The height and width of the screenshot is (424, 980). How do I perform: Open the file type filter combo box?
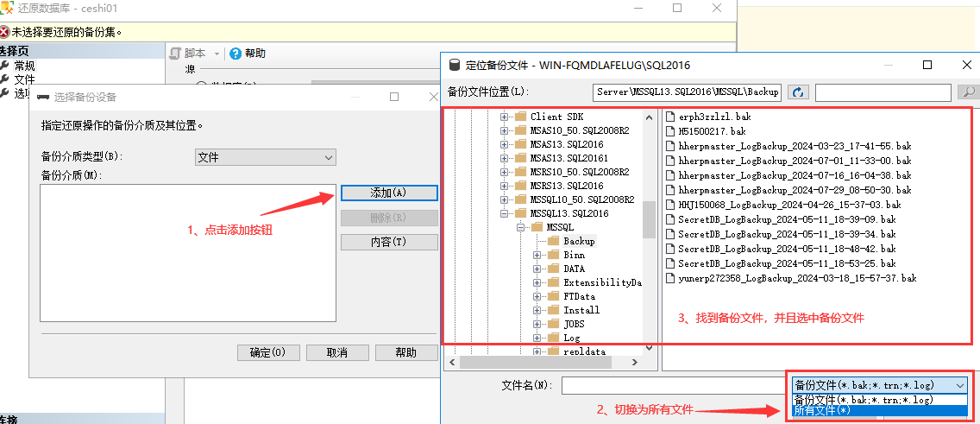tap(879, 385)
